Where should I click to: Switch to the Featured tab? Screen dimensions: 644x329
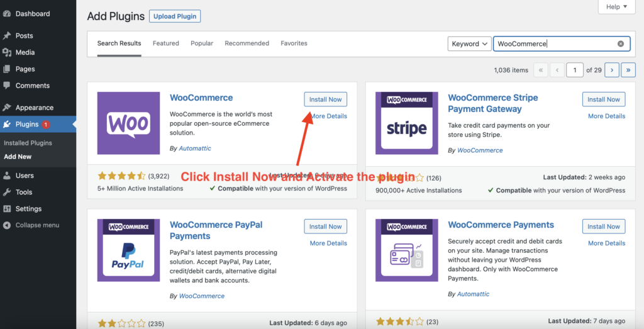click(x=166, y=43)
